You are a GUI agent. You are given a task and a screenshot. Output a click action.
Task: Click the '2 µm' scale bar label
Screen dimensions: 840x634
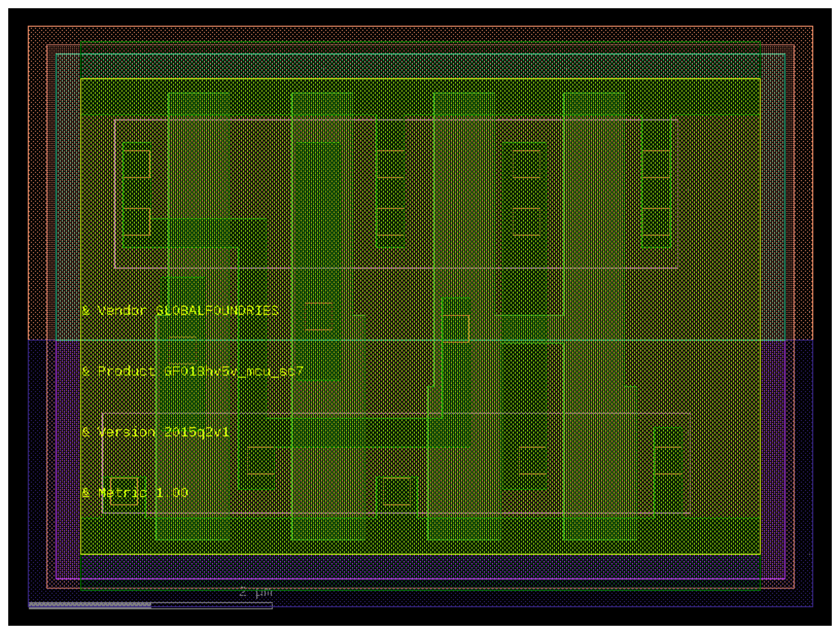point(256,592)
